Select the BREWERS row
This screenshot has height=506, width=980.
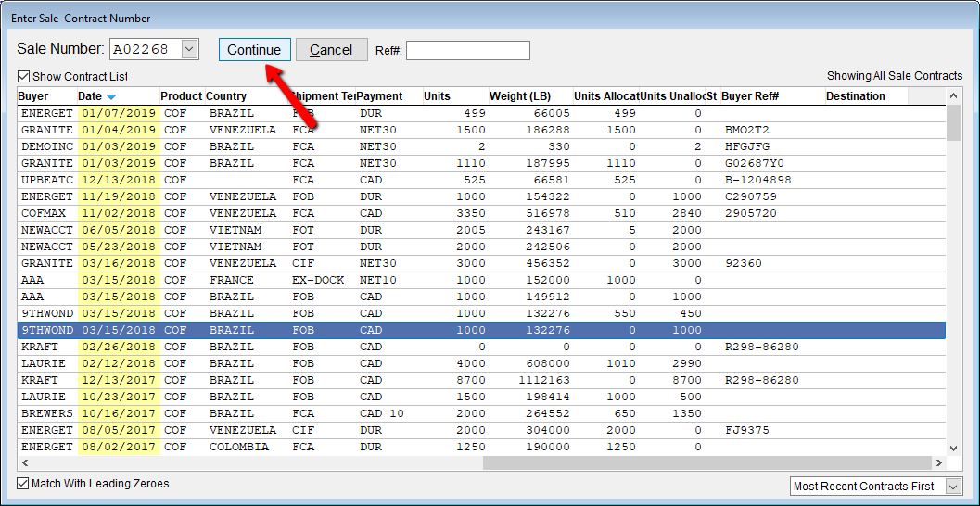pyautogui.click(x=481, y=413)
